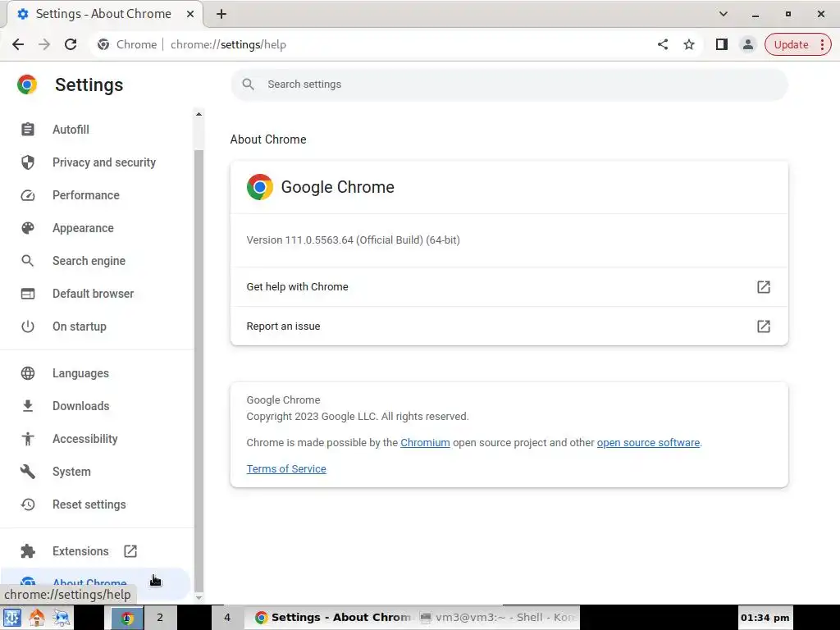The width and height of the screenshot is (840, 630).
Task: Switch to virtual desktop 2
Action: (x=160, y=617)
